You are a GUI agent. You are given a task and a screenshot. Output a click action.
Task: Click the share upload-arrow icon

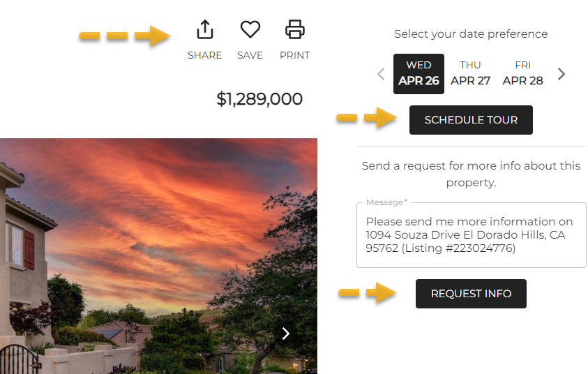[x=205, y=29]
